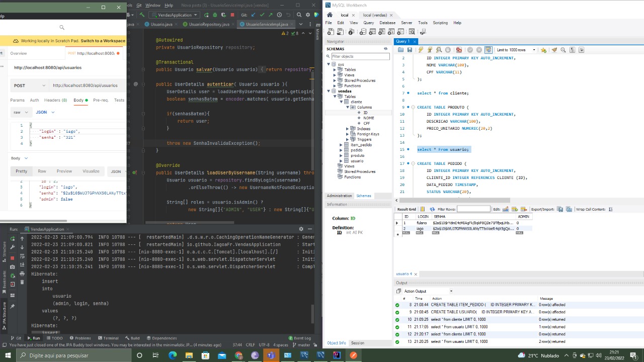The height and width of the screenshot is (362, 644).
Task: Click the rerun green arrow icon in IntelliJ Run panel
Action: [x=13, y=238]
